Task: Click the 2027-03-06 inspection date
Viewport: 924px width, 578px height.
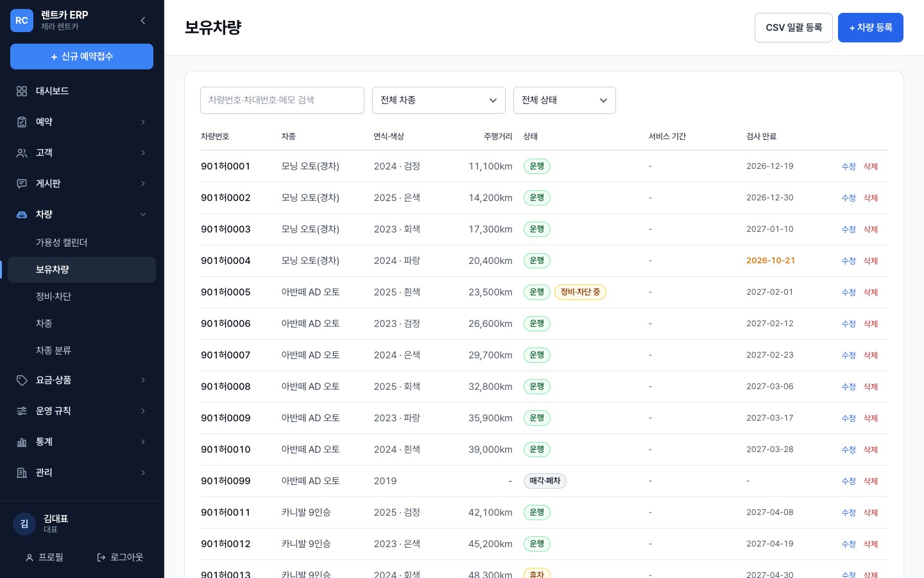Action: 770,387
